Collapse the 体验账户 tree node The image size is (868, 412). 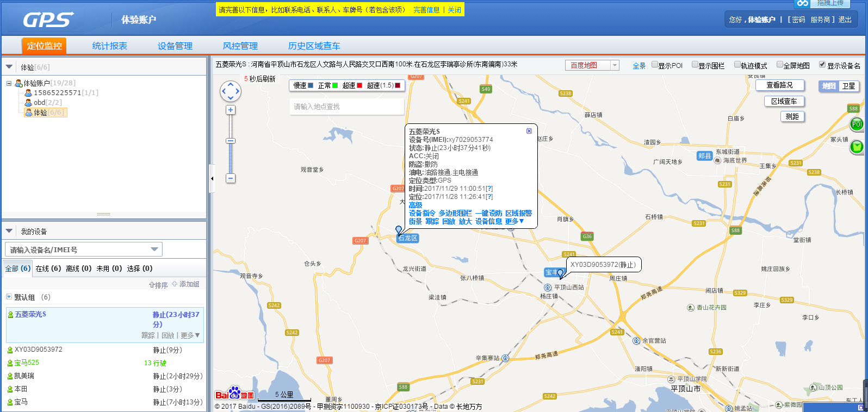(x=9, y=83)
